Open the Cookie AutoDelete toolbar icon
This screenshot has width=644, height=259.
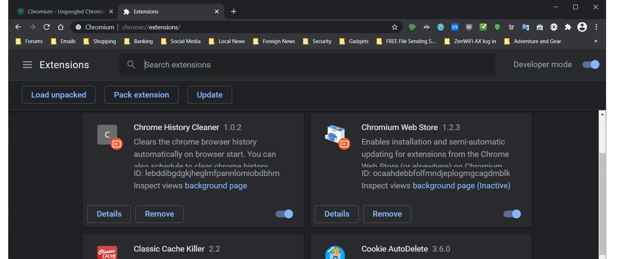click(x=441, y=27)
